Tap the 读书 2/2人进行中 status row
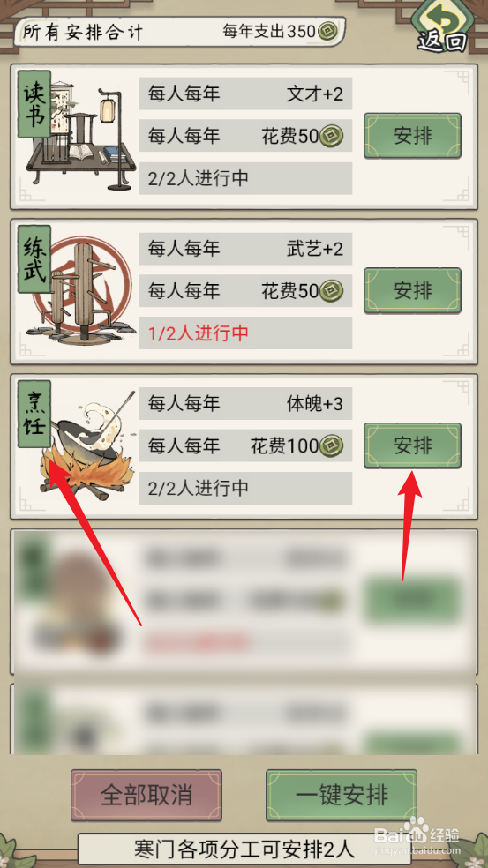Viewport: 488px width, 868px height. coord(245,178)
